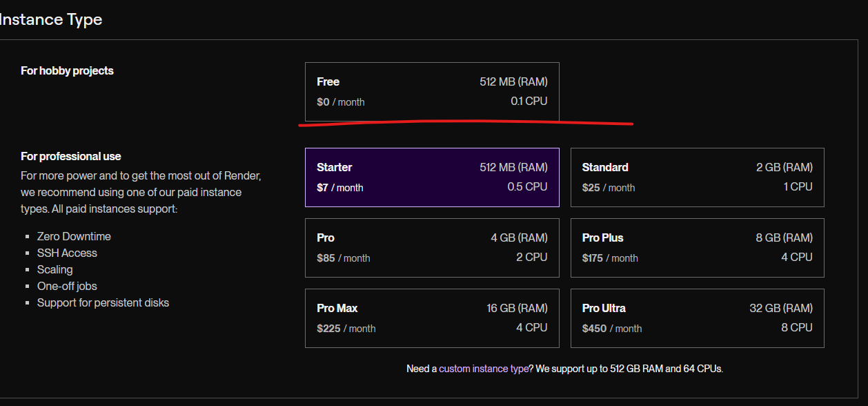Click the 'For professional use' label

pos(70,156)
